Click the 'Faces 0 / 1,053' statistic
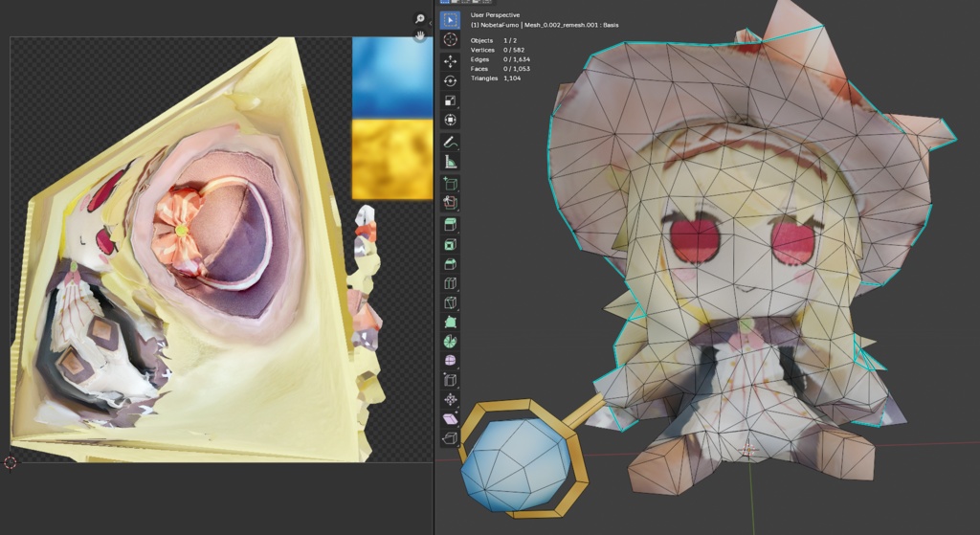The image size is (980, 535). click(x=500, y=69)
